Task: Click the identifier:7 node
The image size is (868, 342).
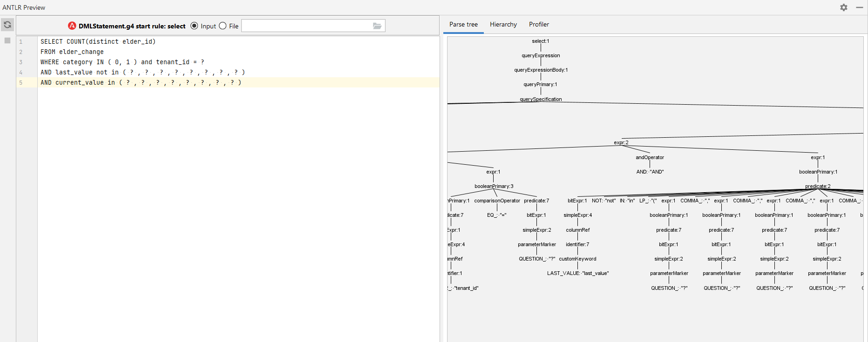Action: click(x=577, y=244)
